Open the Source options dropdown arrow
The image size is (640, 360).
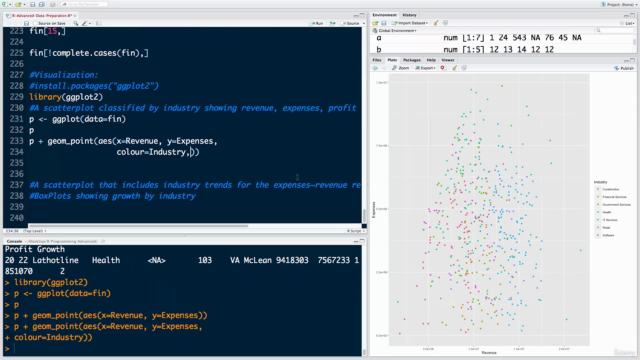tap(363, 23)
